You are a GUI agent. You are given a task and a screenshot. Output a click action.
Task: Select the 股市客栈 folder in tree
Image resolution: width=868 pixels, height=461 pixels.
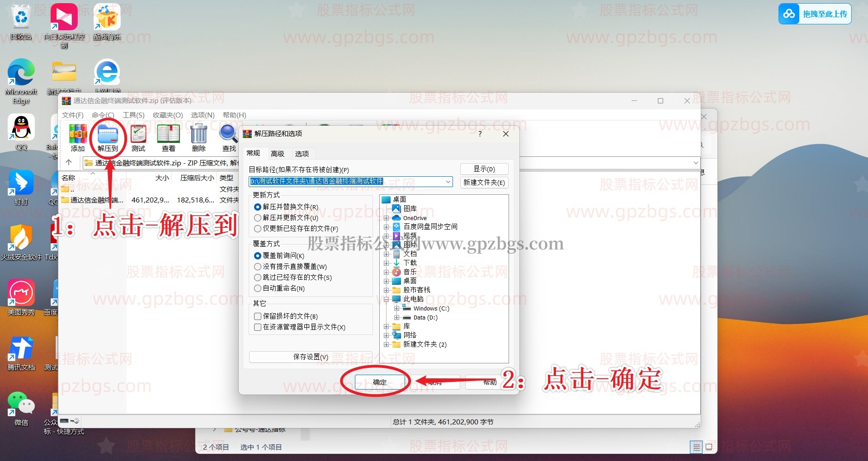click(417, 290)
